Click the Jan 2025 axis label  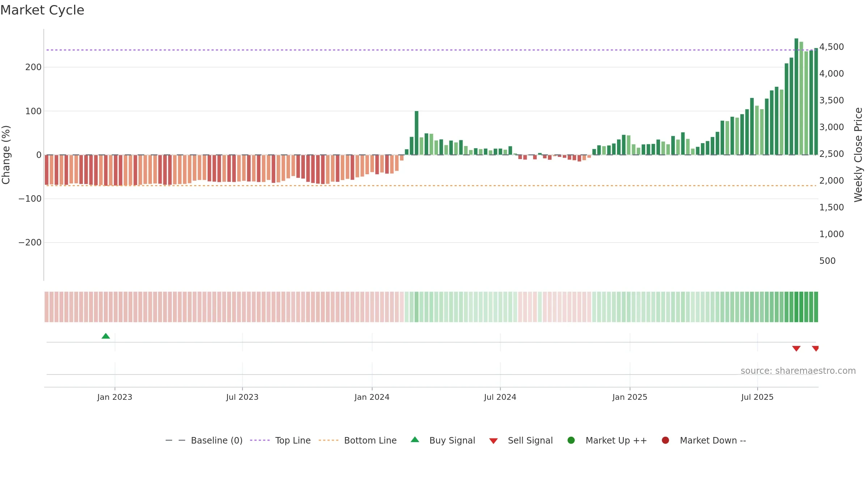(x=630, y=397)
